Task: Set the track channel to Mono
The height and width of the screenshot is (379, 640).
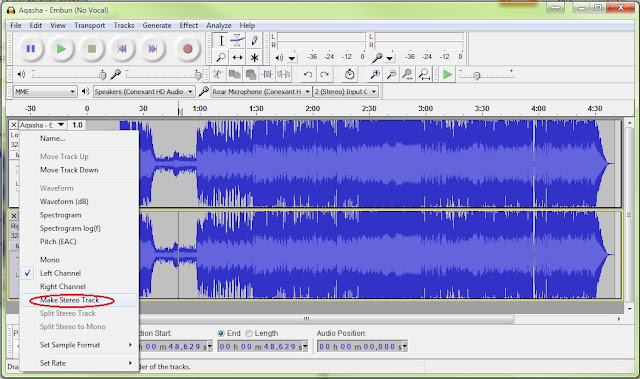Action: pos(79,260)
